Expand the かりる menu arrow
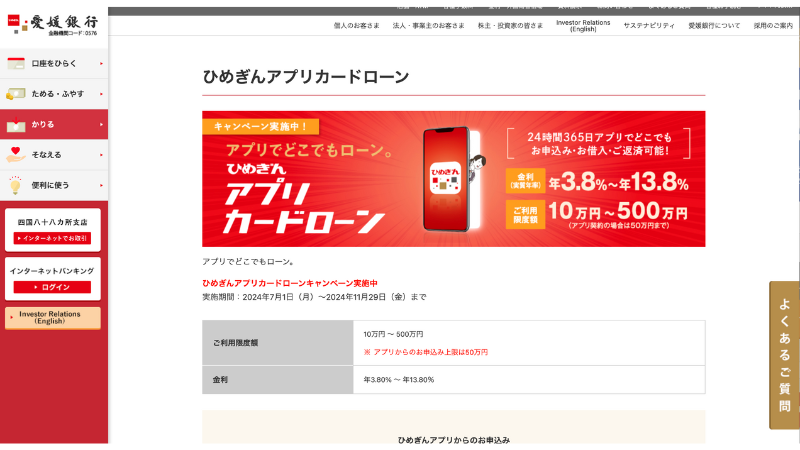Viewport: 800px width, 450px height. tap(102, 124)
